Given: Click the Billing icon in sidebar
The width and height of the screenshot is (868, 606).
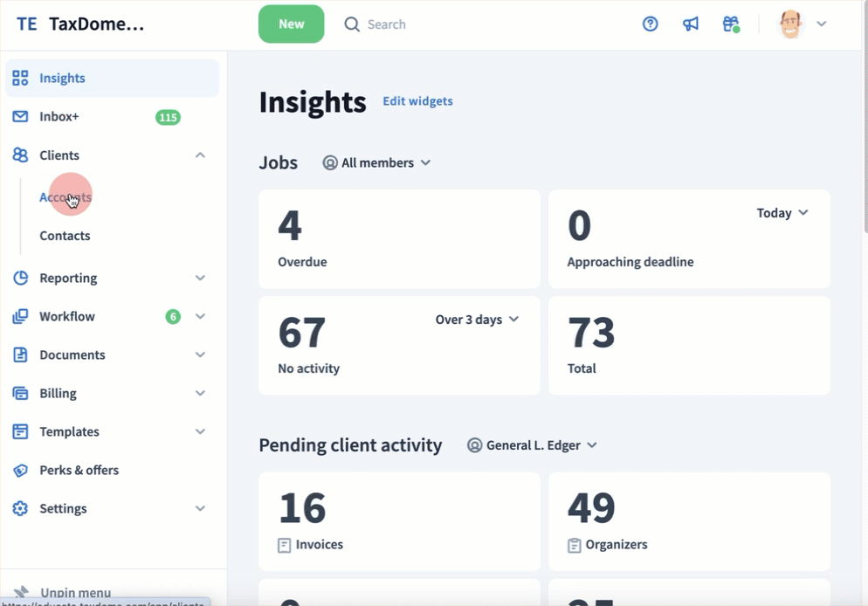Looking at the screenshot, I should (x=20, y=393).
